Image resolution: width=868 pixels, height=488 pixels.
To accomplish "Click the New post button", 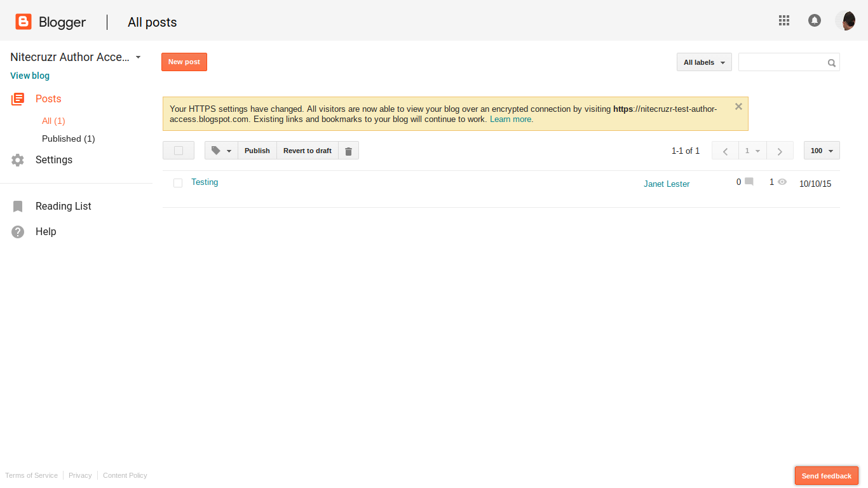I will coord(184,62).
